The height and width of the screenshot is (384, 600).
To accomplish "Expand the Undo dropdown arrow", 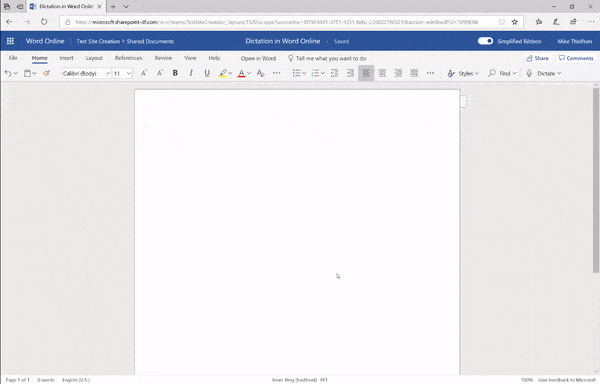I will coord(15,73).
